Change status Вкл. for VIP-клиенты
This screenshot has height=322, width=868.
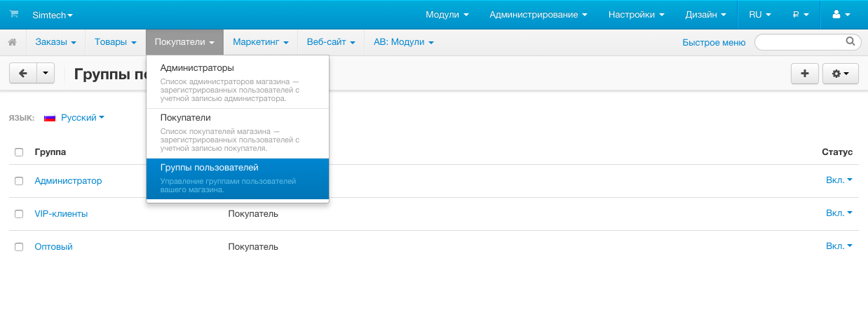tap(839, 213)
